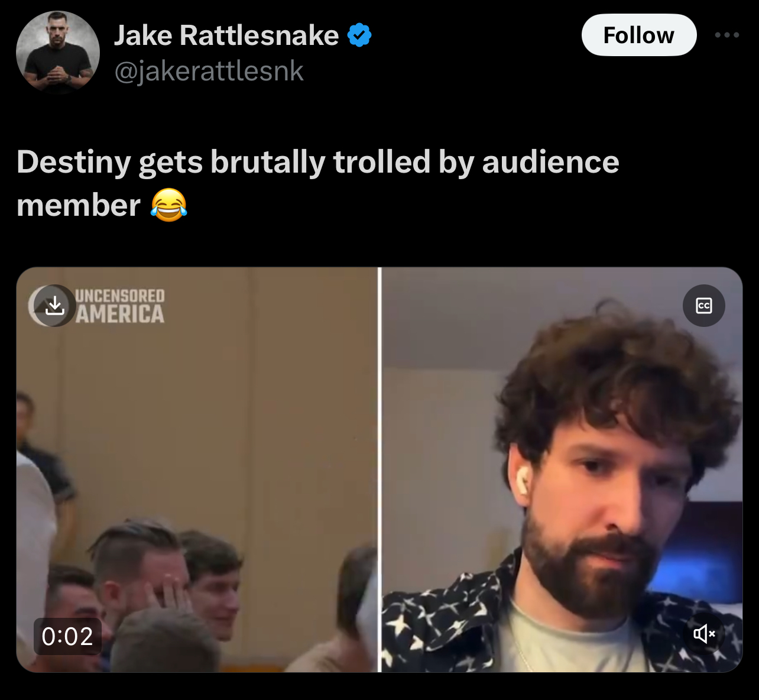Unmute the video using the speaker icon
Screen dimensions: 759x700
704,634
